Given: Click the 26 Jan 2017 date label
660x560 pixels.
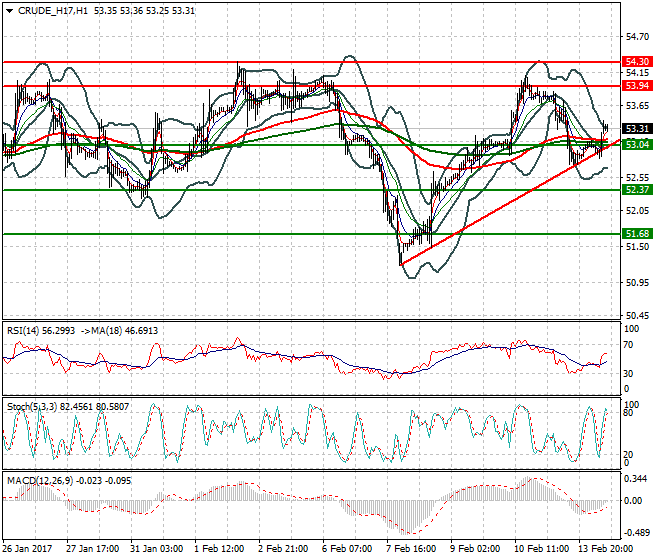Looking at the screenshot, I should tap(27, 549).
